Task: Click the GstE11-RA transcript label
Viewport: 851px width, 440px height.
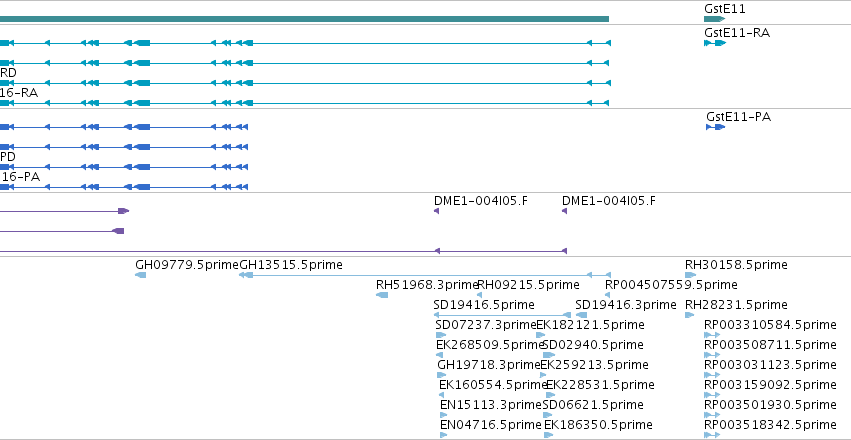Action: click(x=736, y=33)
